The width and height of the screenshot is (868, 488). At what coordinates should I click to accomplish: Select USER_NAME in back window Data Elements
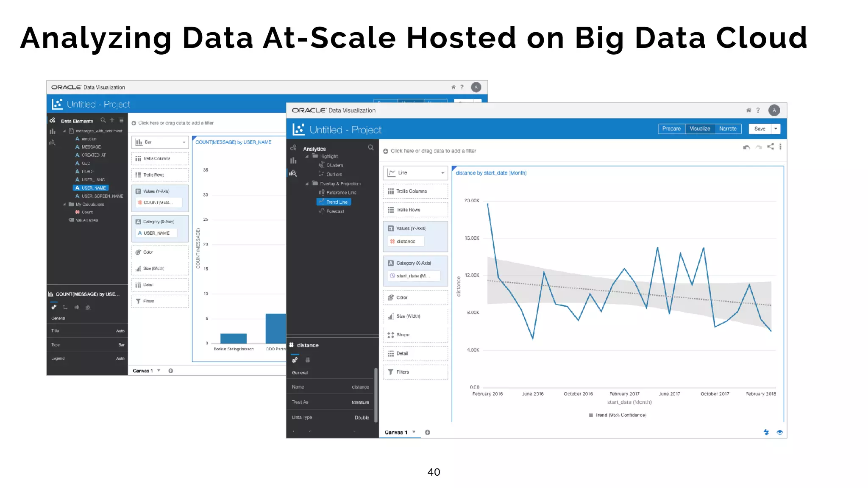(x=91, y=188)
